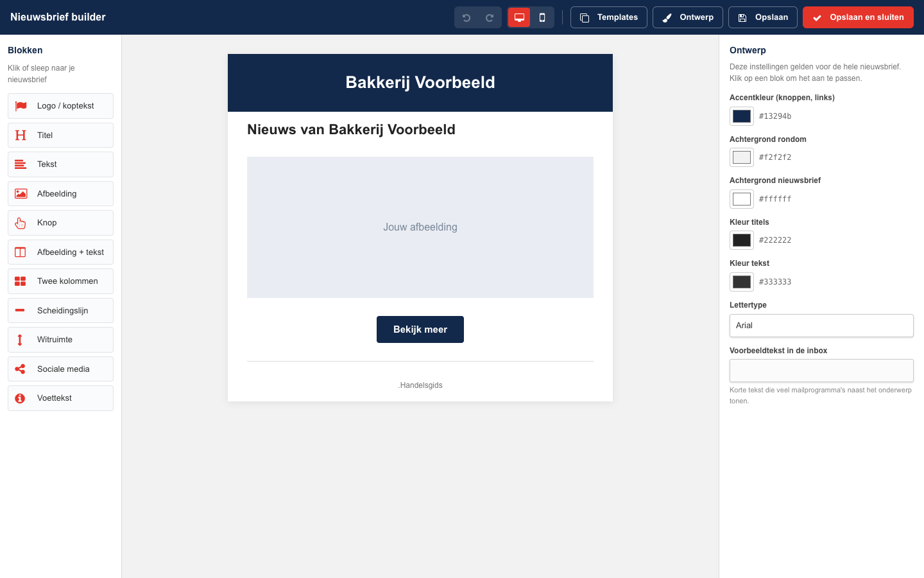Add the Tekst block
The height and width of the screenshot is (578, 924).
coord(60,164)
